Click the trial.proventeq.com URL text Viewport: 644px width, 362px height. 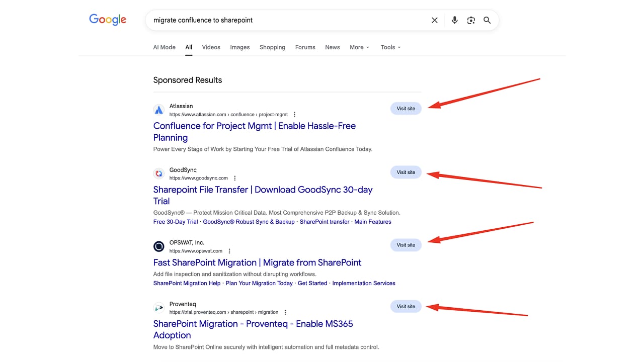pyautogui.click(x=224, y=313)
